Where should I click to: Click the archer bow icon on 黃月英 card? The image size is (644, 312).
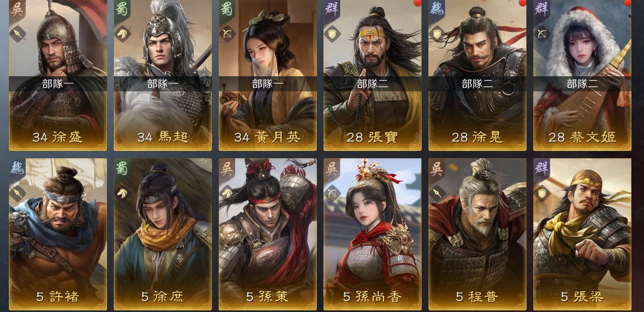click(x=227, y=34)
